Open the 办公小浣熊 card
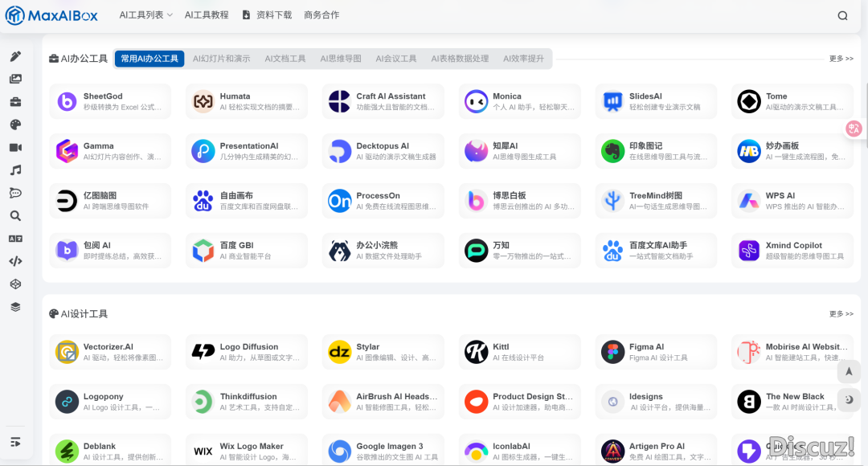Image resolution: width=868 pixels, height=466 pixels. point(383,251)
